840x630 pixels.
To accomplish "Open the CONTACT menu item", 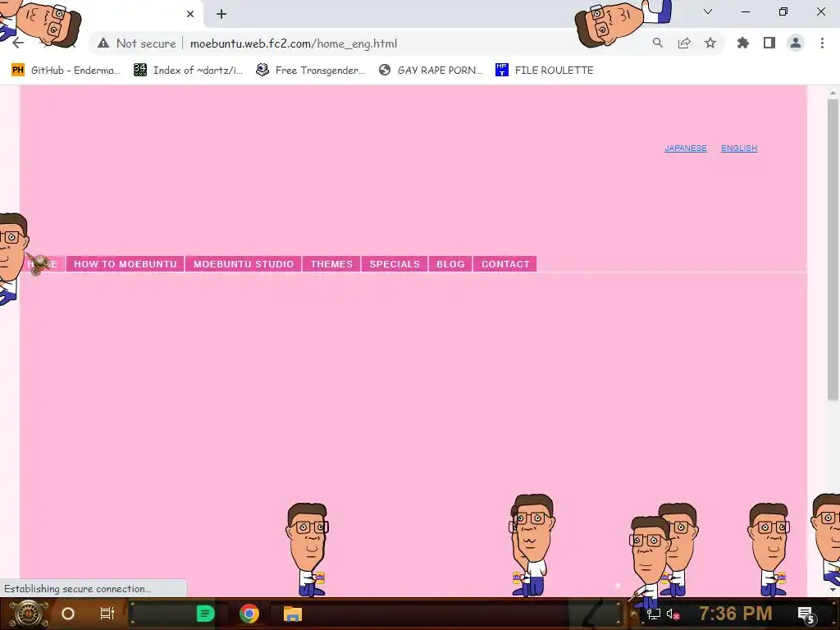I will coord(505,264).
